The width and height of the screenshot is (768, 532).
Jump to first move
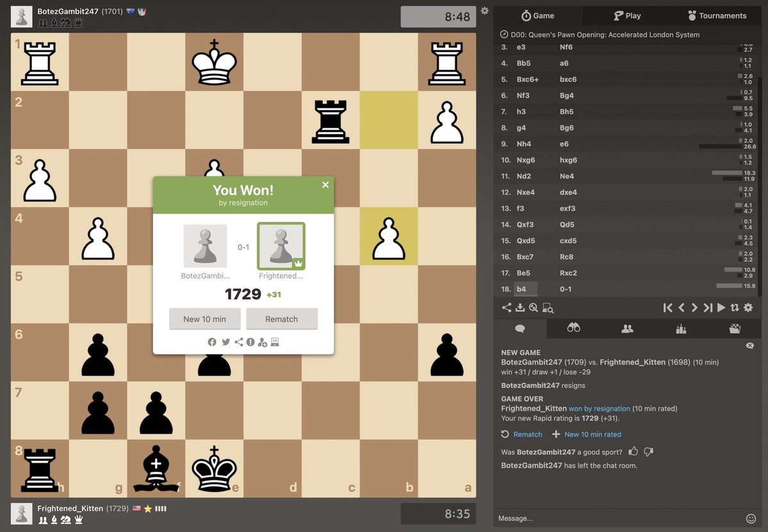[x=668, y=308]
